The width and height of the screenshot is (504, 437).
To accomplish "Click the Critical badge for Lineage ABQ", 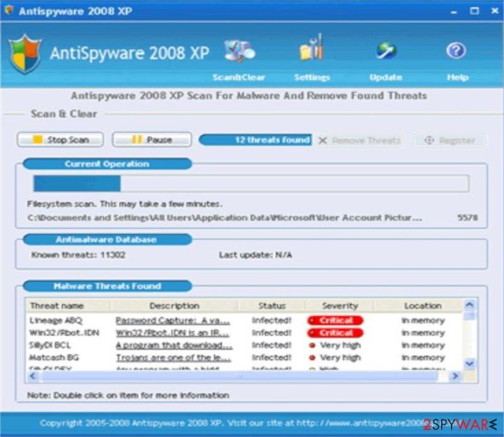I will point(335,321).
